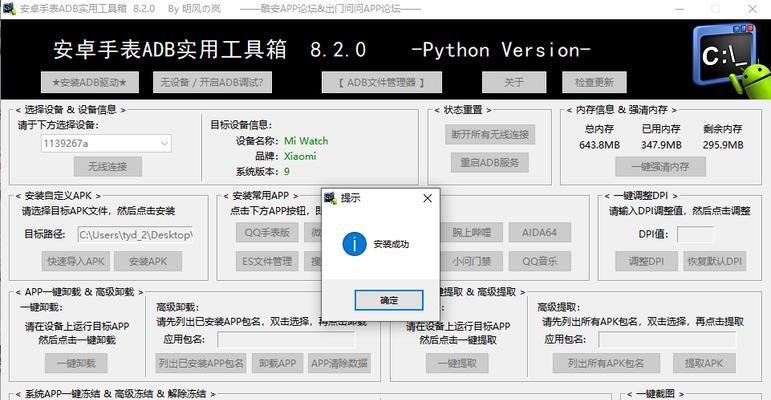Install QQ手表版 app
771x400 pixels.
[x=267, y=232]
